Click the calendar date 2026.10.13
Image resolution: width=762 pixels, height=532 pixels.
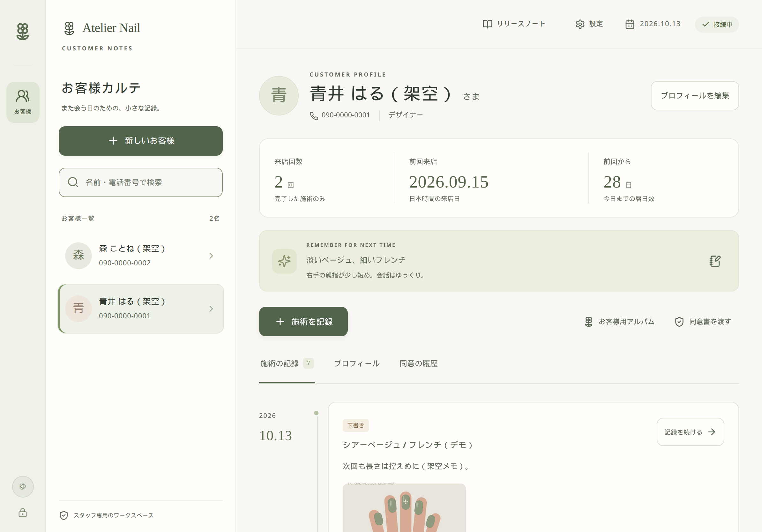coord(653,24)
